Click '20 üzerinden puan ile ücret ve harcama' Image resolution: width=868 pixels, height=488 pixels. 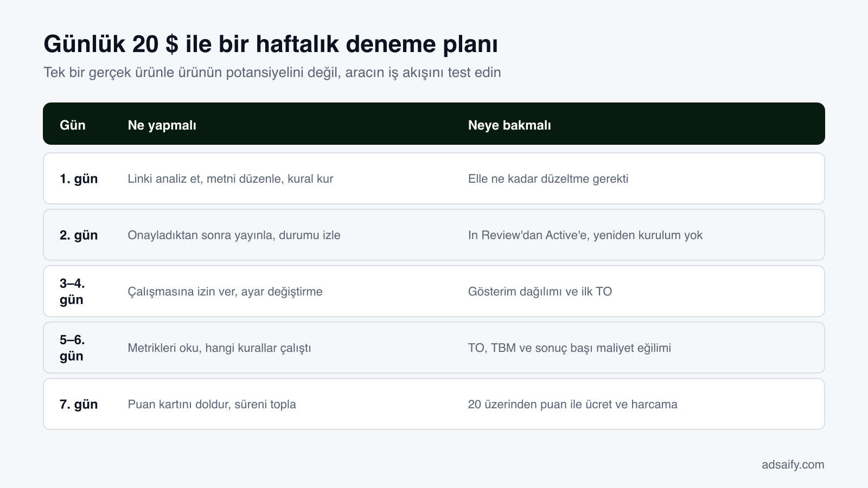pyautogui.click(x=573, y=404)
